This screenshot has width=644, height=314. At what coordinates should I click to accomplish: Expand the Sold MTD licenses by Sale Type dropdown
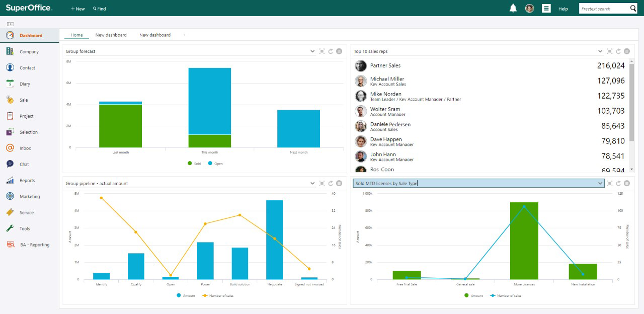click(600, 183)
